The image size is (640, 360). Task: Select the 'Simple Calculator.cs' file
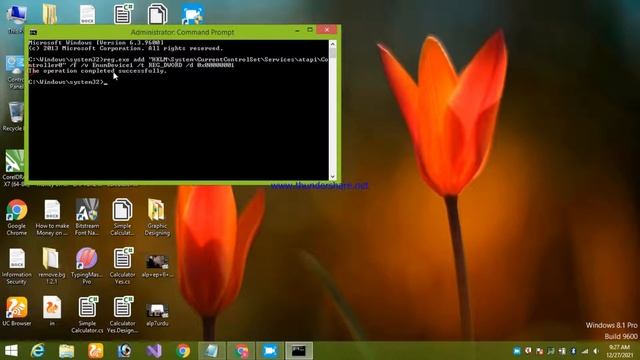(87, 315)
